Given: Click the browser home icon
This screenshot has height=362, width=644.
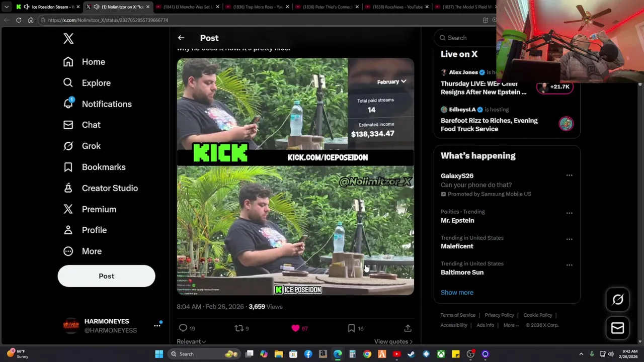Looking at the screenshot, I should pyautogui.click(x=31, y=20).
